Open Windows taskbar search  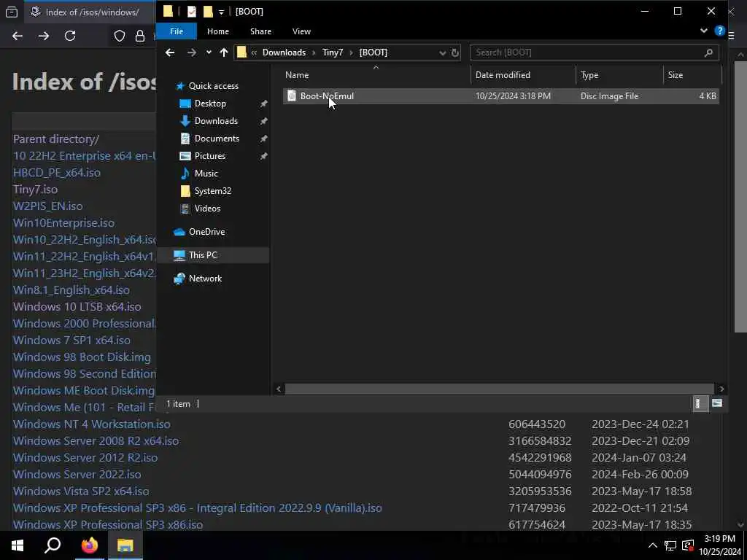[53, 545]
